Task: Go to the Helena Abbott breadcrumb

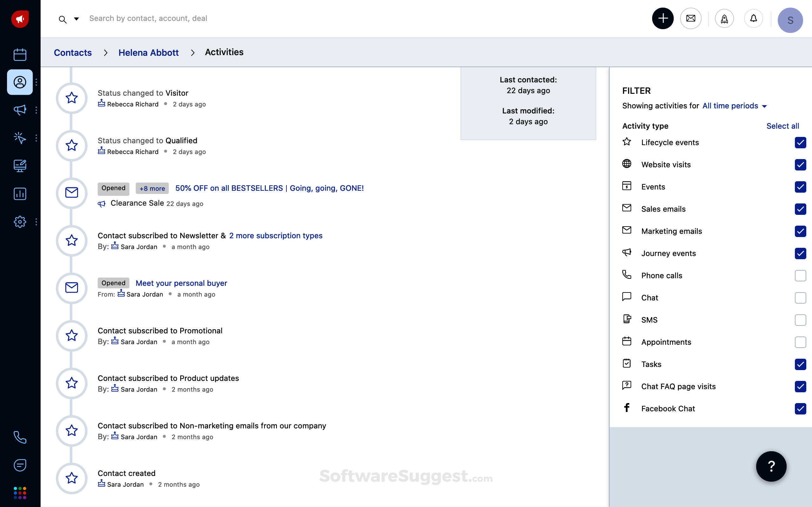Action: (x=148, y=53)
